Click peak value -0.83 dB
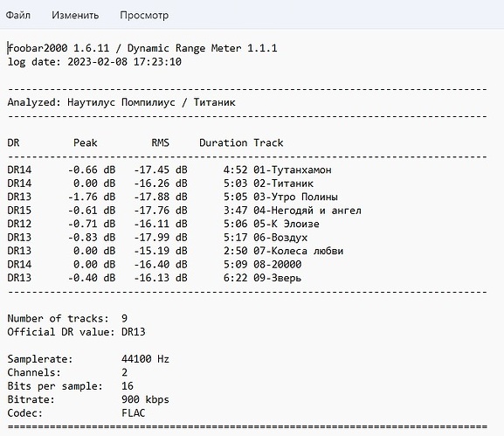This screenshot has height=436, width=504. [x=92, y=238]
